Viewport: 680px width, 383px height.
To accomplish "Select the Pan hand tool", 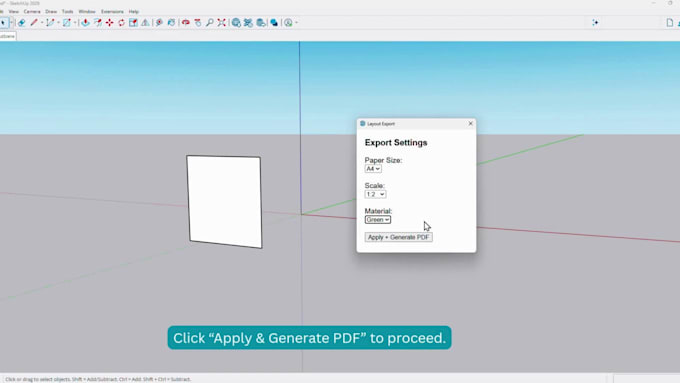I will tap(198, 23).
